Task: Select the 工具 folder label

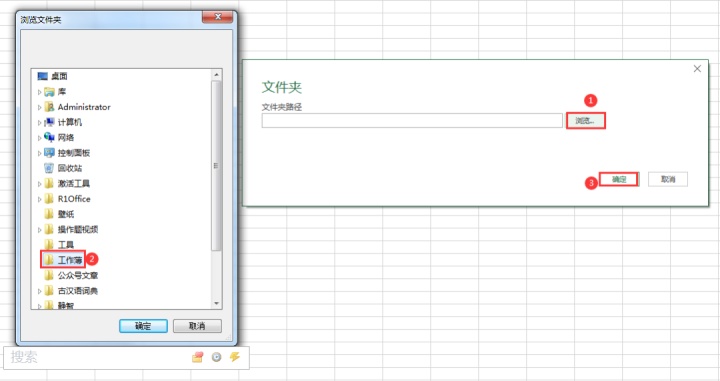Action: tap(66, 245)
